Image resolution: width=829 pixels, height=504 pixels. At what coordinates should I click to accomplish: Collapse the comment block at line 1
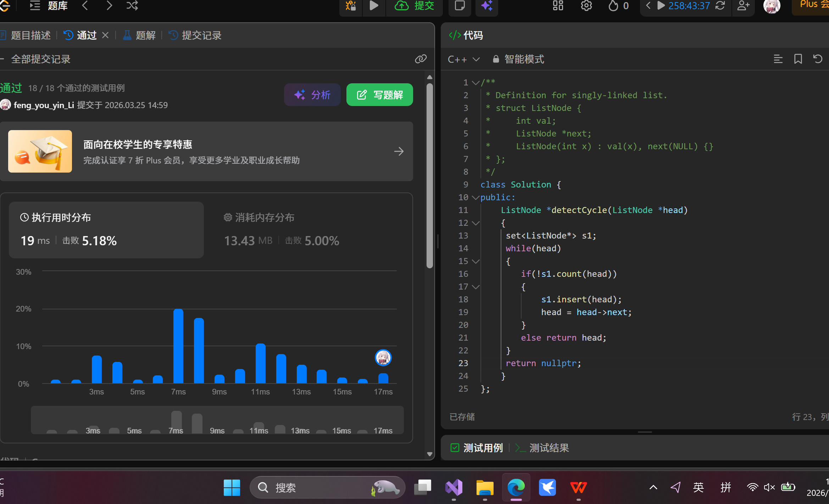coord(475,83)
